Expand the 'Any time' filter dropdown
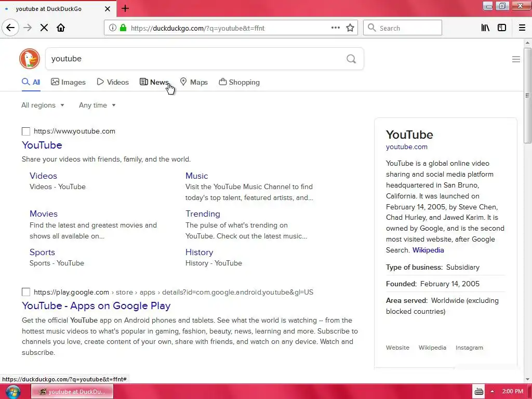532x399 pixels. [97, 105]
